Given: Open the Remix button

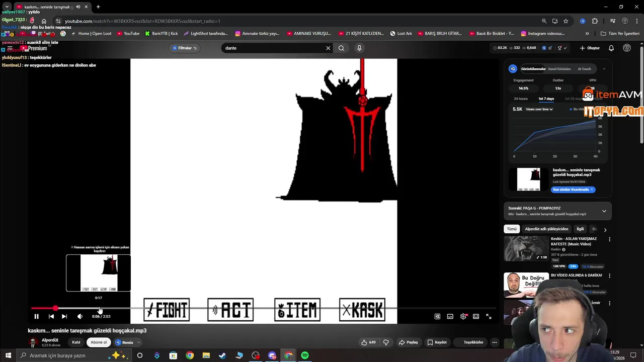Looking at the screenshot, I should click(124, 342).
